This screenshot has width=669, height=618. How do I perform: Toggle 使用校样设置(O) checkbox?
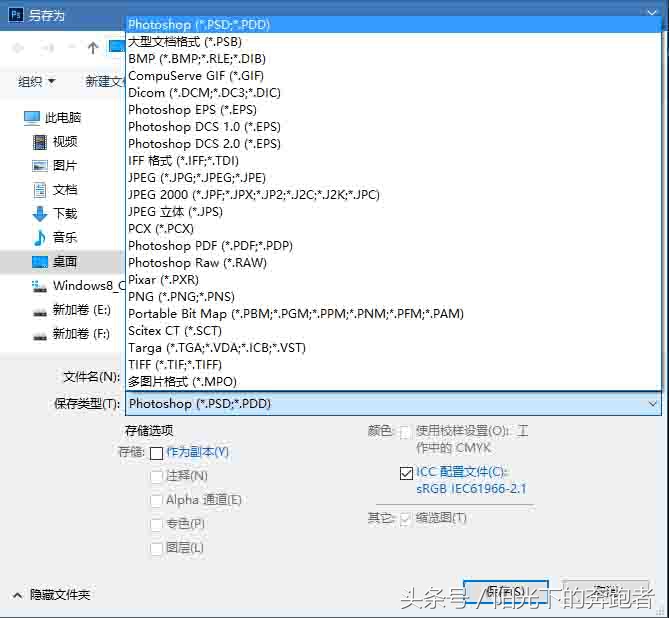click(406, 432)
